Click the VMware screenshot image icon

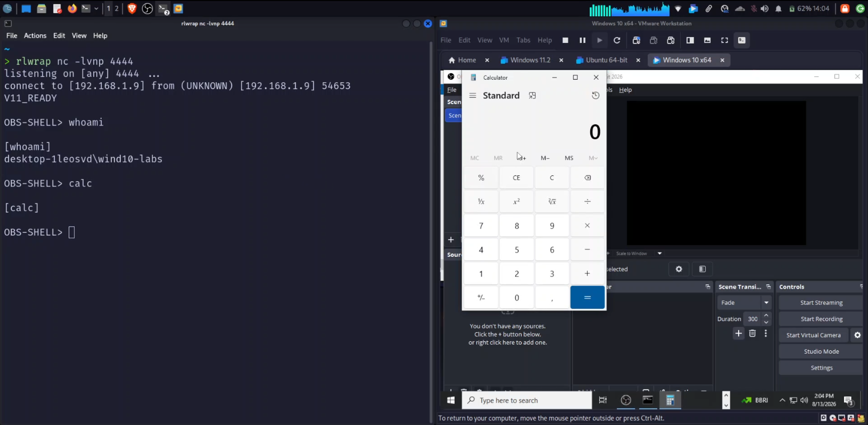pyautogui.click(x=707, y=40)
